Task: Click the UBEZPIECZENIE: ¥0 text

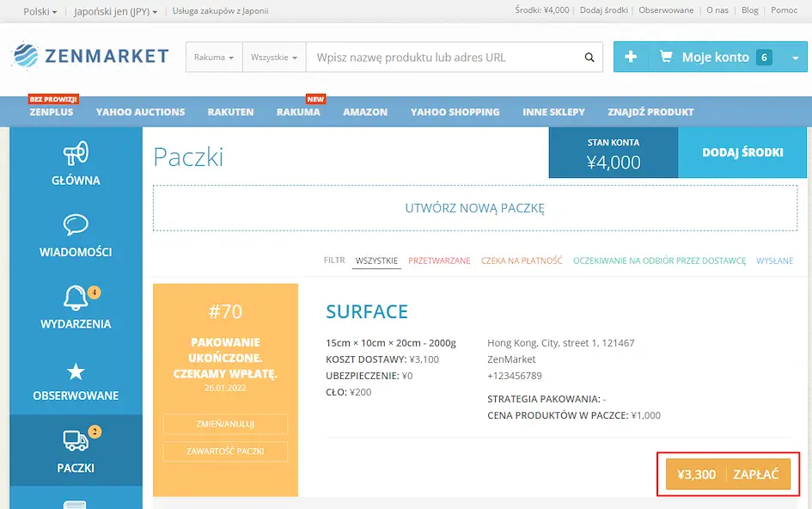Action: tap(369, 376)
